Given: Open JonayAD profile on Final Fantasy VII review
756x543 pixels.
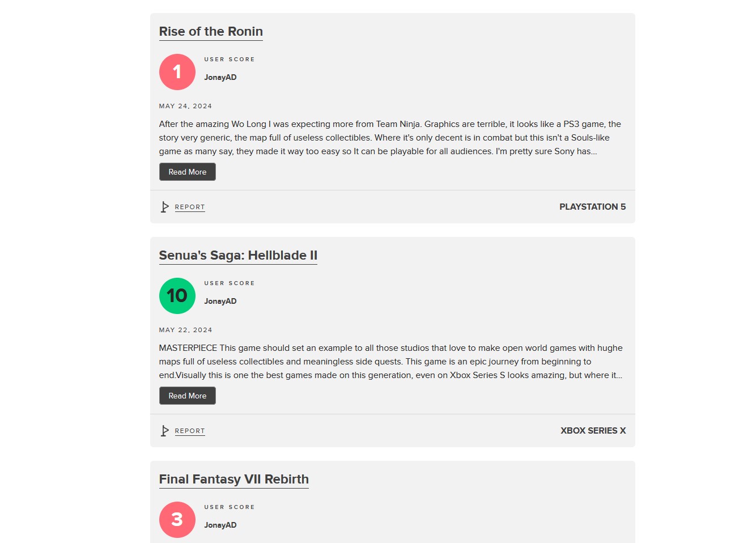Looking at the screenshot, I should [220, 525].
